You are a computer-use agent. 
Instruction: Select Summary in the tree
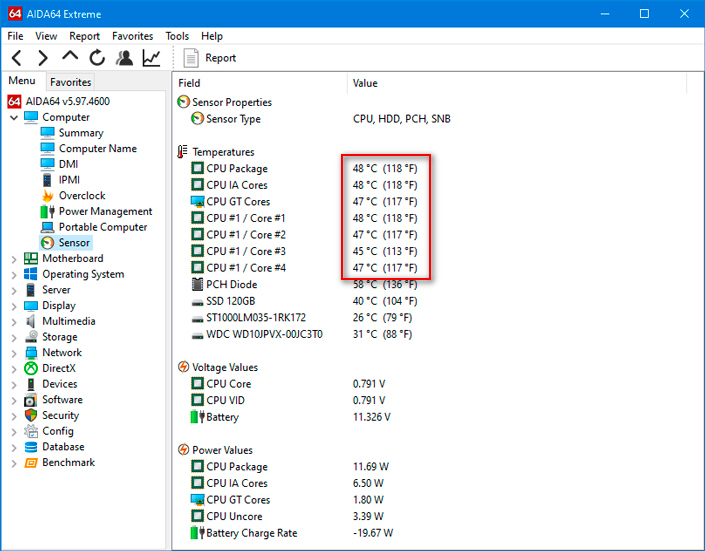(x=81, y=133)
